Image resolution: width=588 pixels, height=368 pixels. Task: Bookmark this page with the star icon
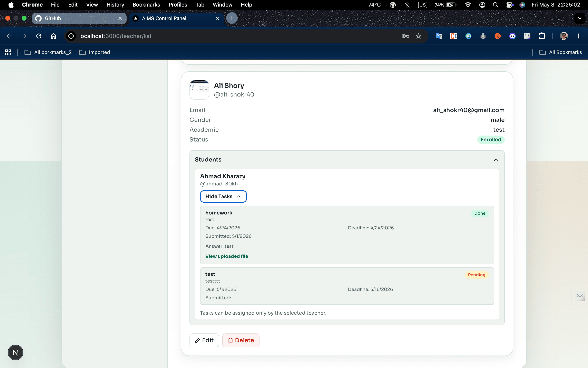(418, 36)
